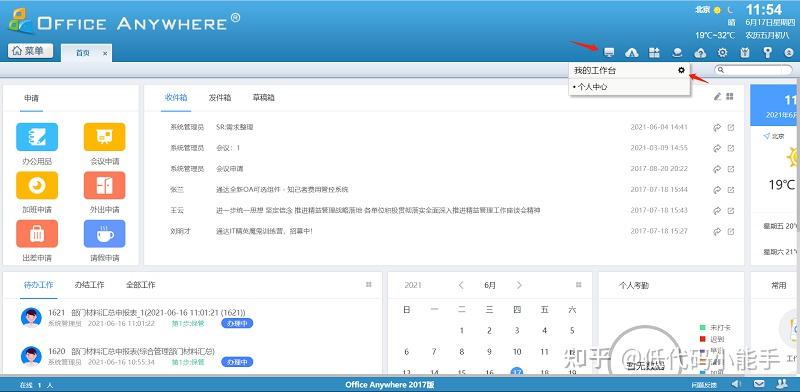Click the avatar of workflow 1620

(31, 356)
